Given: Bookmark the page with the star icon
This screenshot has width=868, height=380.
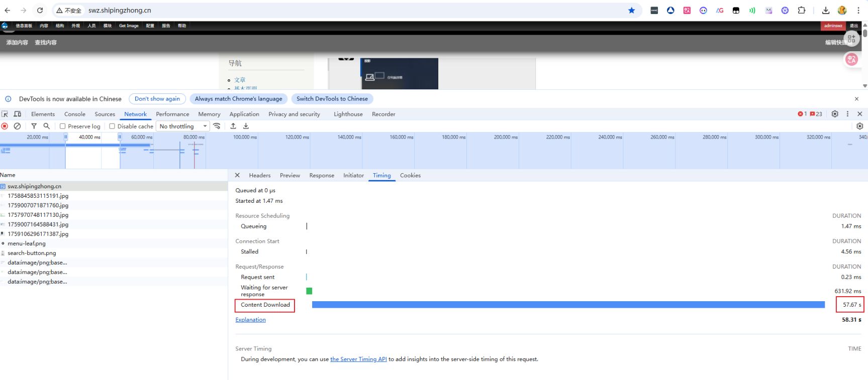Looking at the screenshot, I should 631,10.
